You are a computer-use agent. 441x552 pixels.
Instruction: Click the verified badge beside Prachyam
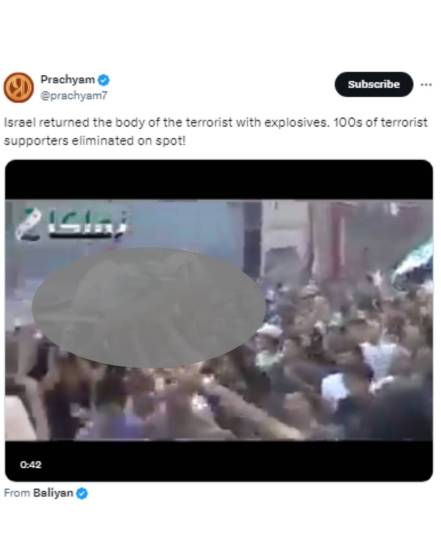pos(103,80)
